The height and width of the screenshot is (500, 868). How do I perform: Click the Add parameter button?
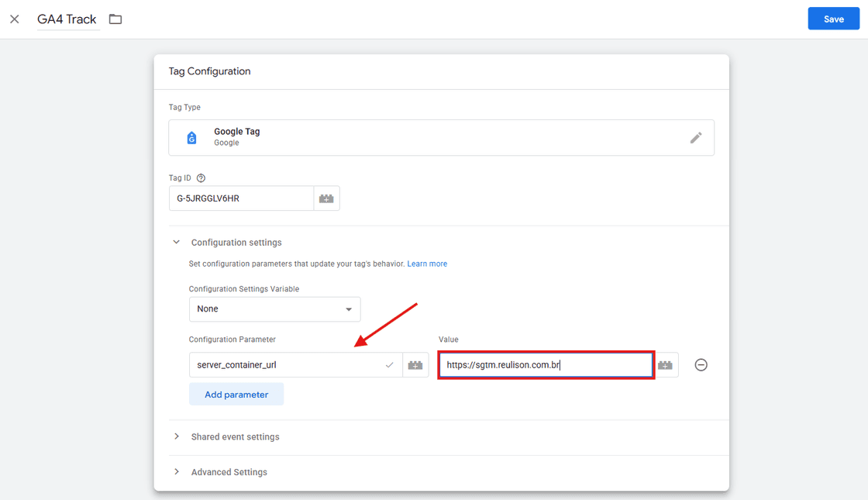[236, 394]
